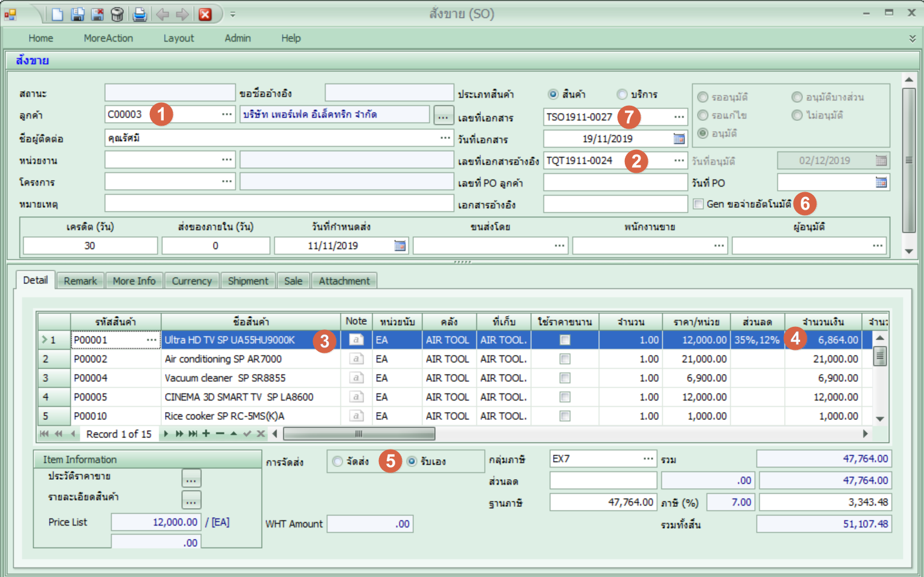The width and height of the screenshot is (924, 577).
Task: Click the Save icon in quick toolbar
Action: coord(77,14)
